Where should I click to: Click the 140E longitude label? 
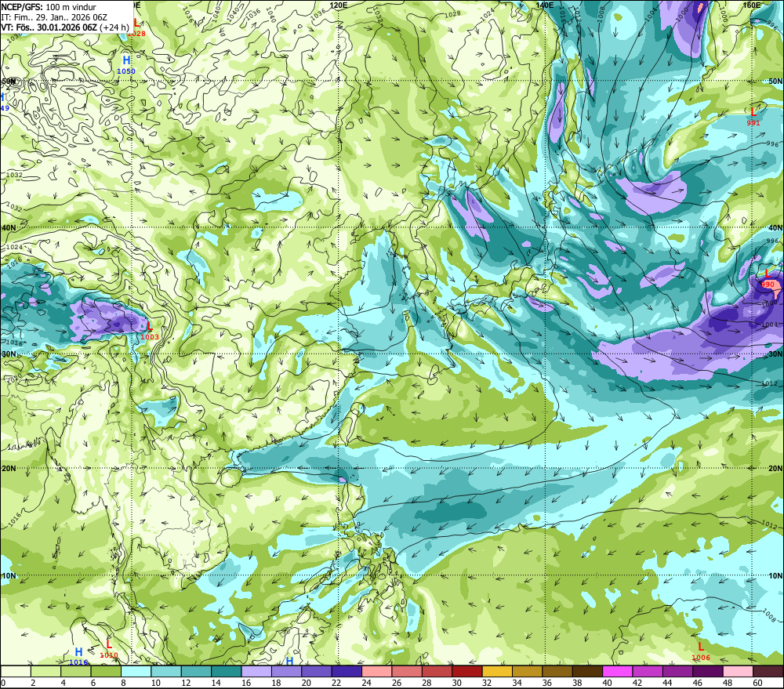coord(545,5)
